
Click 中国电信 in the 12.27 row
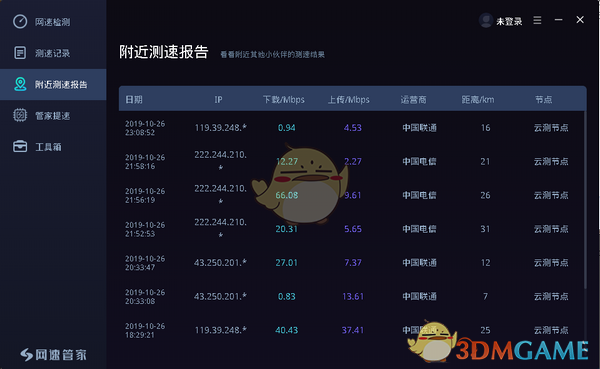[x=419, y=162]
